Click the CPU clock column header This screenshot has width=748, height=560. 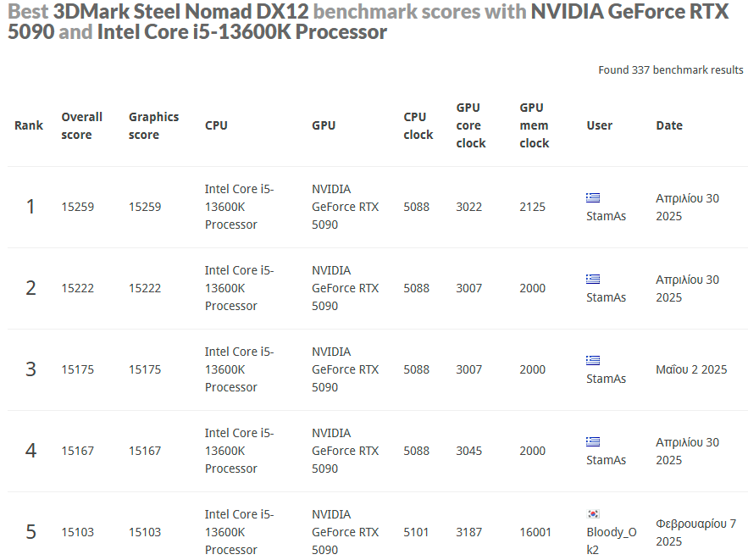(418, 126)
